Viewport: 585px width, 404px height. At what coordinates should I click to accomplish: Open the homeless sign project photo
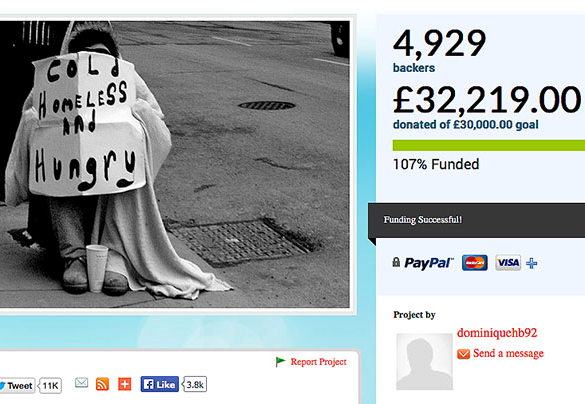point(175,164)
